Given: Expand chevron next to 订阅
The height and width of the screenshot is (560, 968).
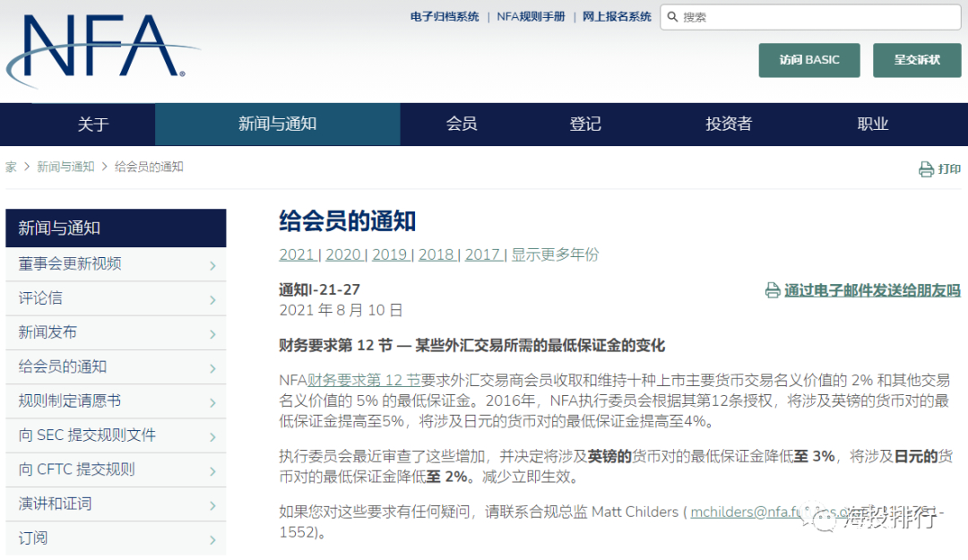Looking at the screenshot, I should point(213,540).
